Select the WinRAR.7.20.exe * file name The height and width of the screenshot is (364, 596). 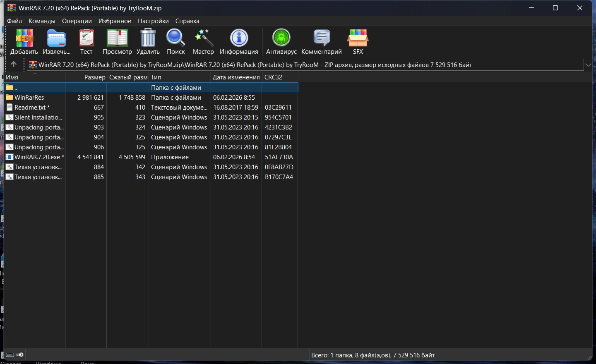(x=39, y=157)
